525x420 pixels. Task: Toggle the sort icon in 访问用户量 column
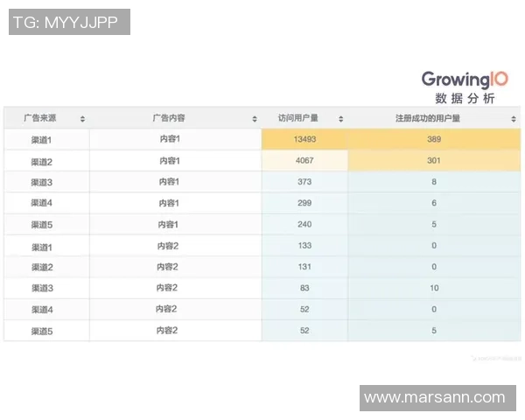[x=340, y=119]
